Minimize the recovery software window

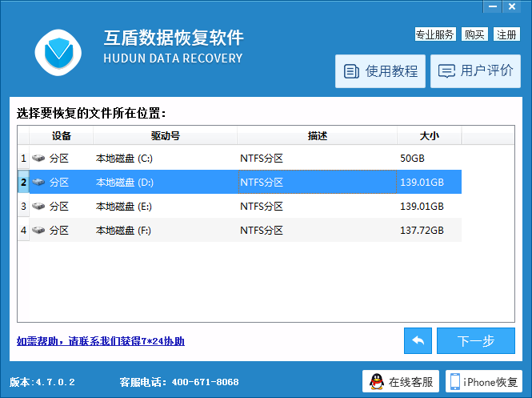click(493, 6)
